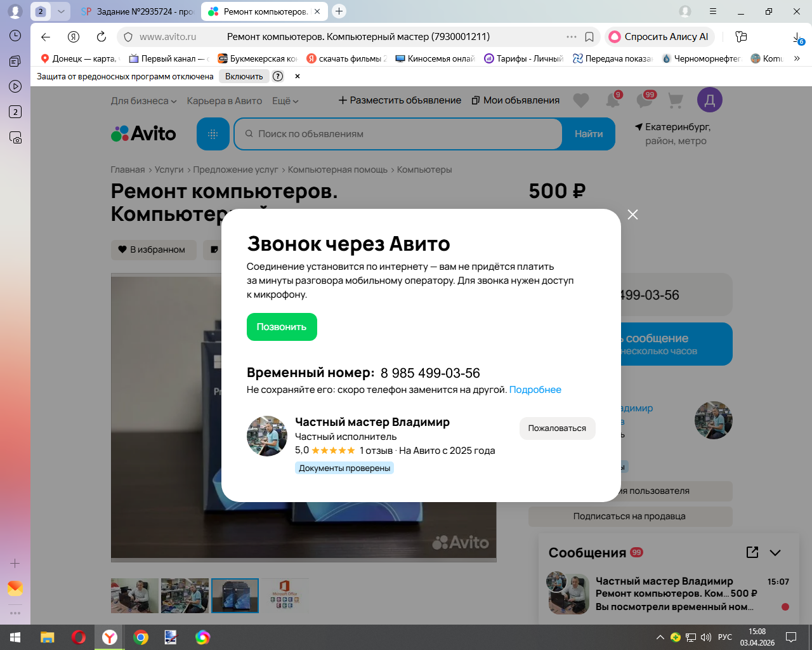Open the browser main menu icon
Viewport: 812px width, 650px height.
coord(713,11)
